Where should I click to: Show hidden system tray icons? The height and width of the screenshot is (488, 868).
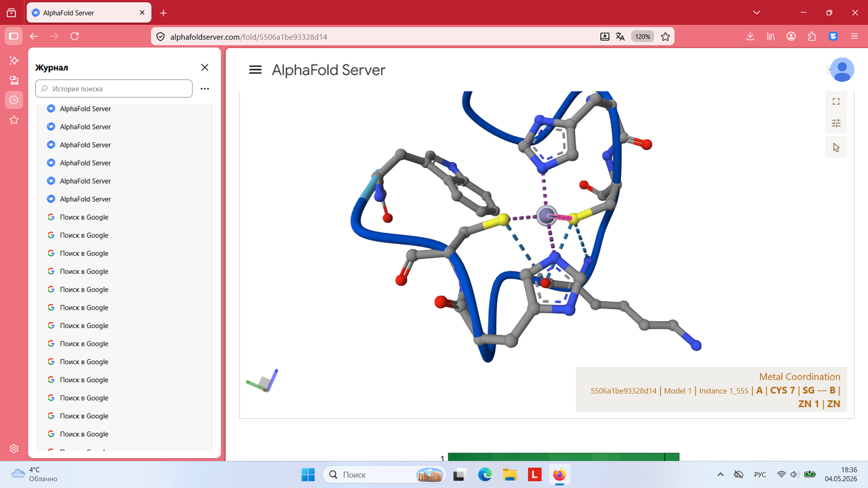tap(720, 474)
